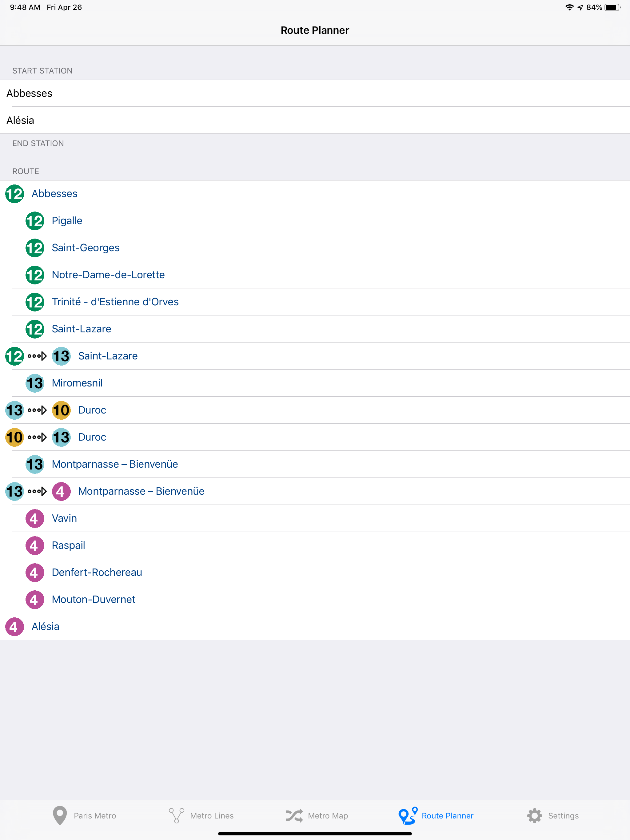This screenshot has width=630, height=840.
Task: Tap line 4 badge beside Raspail
Action: point(34,546)
